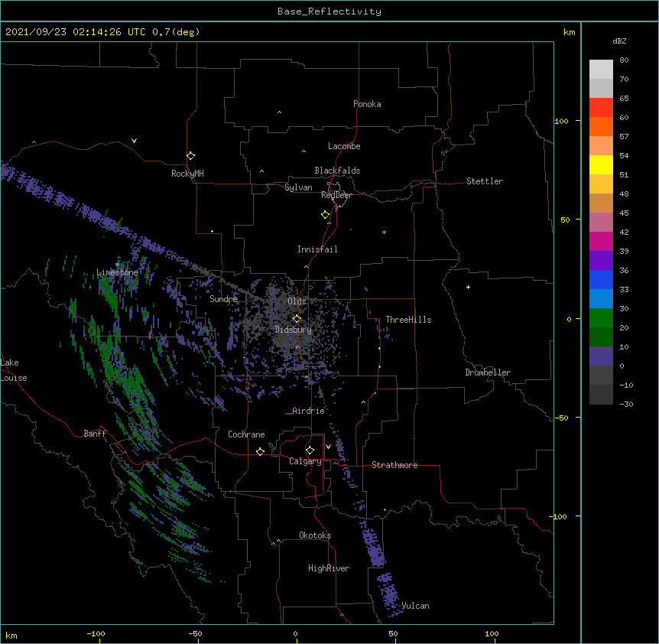Click the yellow diamond marker near RockyMH
659x644 pixels.
191,156
